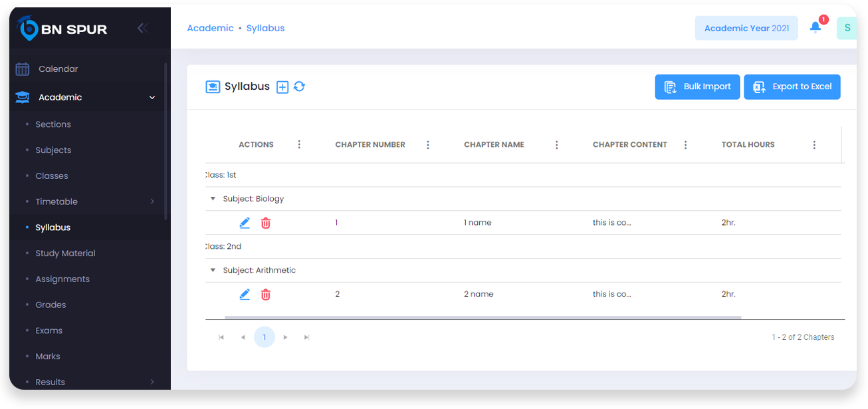The image size is (868, 409).
Task: Collapse the sidebar with double chevron
Action: (x=142, y=28)
